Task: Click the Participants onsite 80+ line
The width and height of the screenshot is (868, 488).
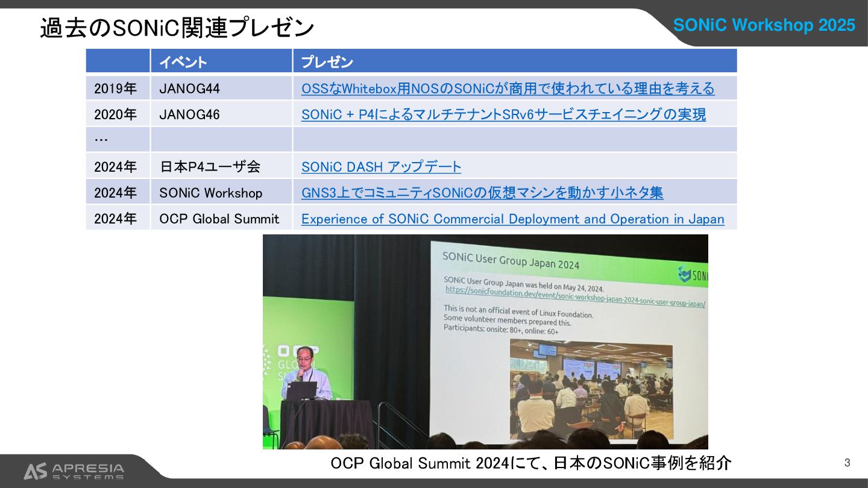Action: (501, 330)
